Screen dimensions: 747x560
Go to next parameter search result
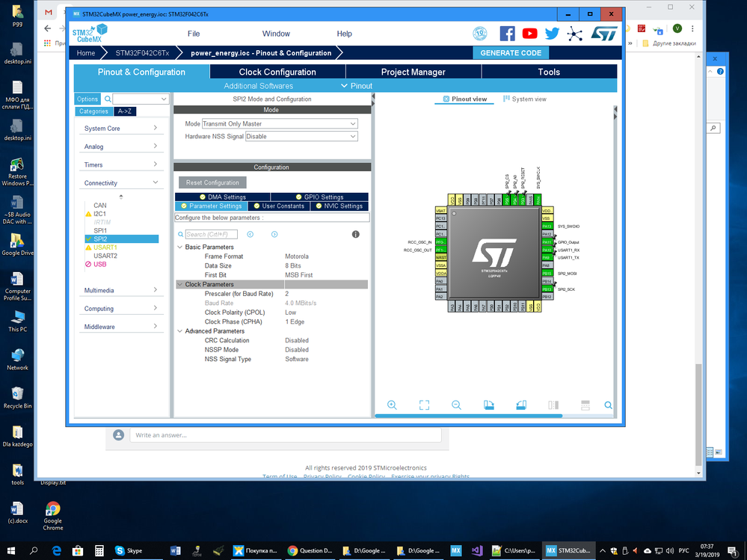pos(274,234)
